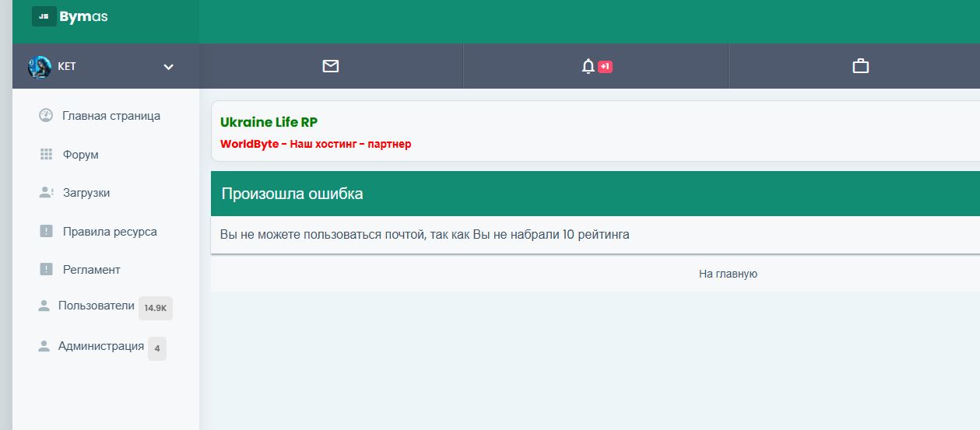Expand the KET user menu chevron
The width and height of the screenshot is (980, 430).
(x=168, y=67)
